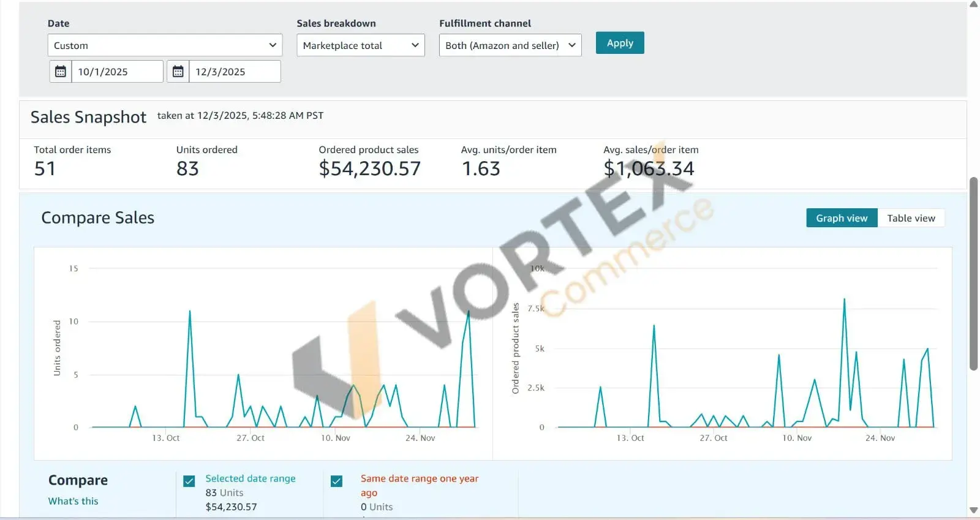Focus the start date field 10/1/2025

pos(117,72)
